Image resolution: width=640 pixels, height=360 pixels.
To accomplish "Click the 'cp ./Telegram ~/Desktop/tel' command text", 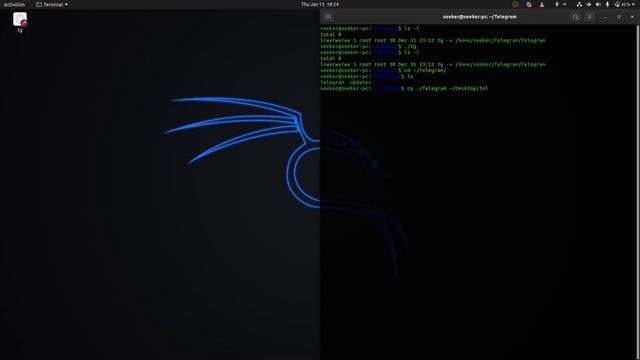I will click(x=447, y=88).
